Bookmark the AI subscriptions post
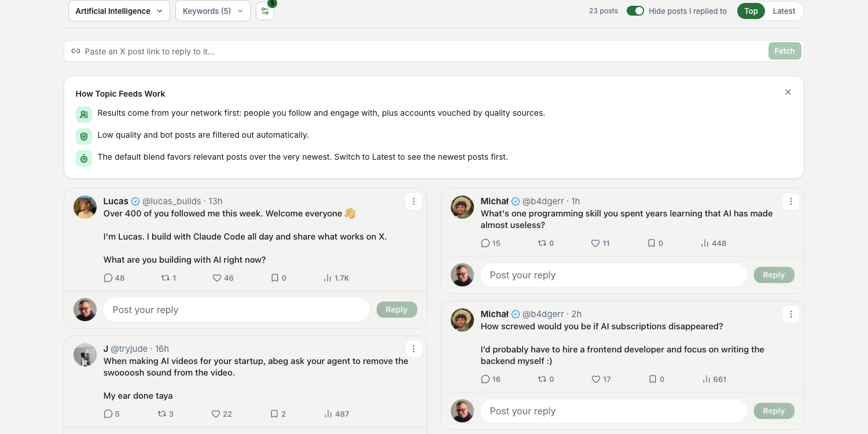 (653, 379)
